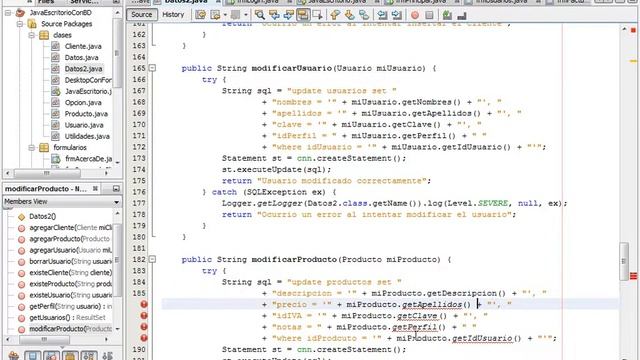This screenshot has width=640, height=360.
Task: Click the Find Selection magnifier icon
Action: 260,15
